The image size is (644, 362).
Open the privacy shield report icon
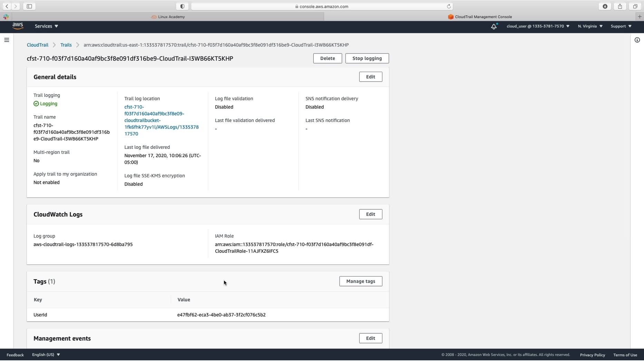182,6
